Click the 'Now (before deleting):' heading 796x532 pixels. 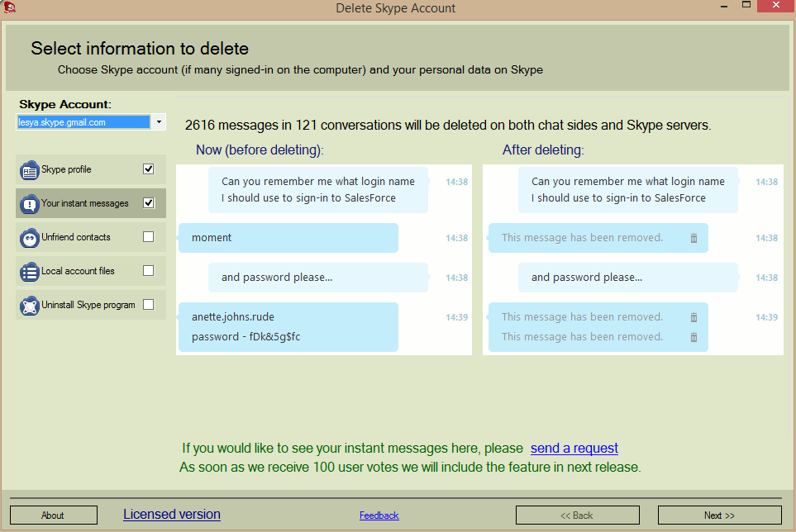(260, 150)
